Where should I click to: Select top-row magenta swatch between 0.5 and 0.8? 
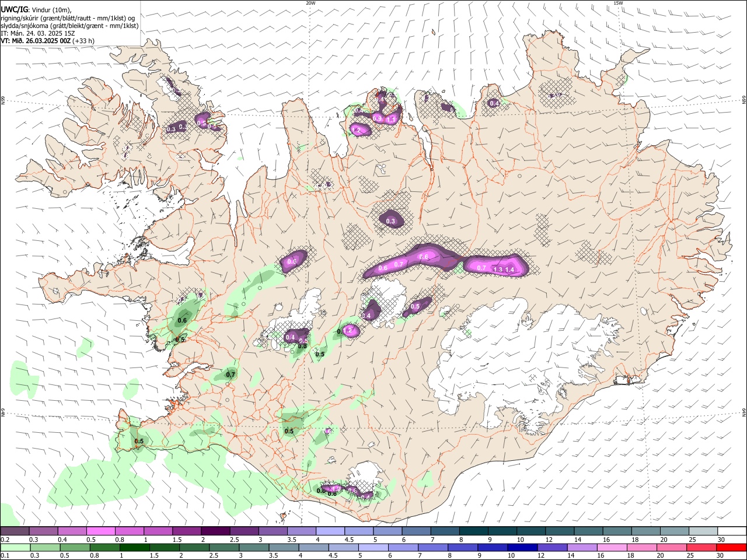click(100, 531)
